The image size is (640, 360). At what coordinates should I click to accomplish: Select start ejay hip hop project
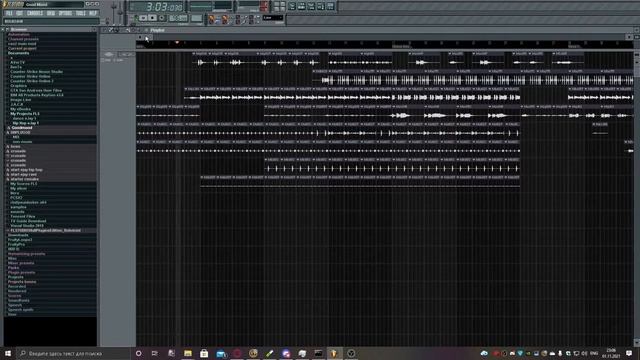pyautogui.click(x=26, y=170)
